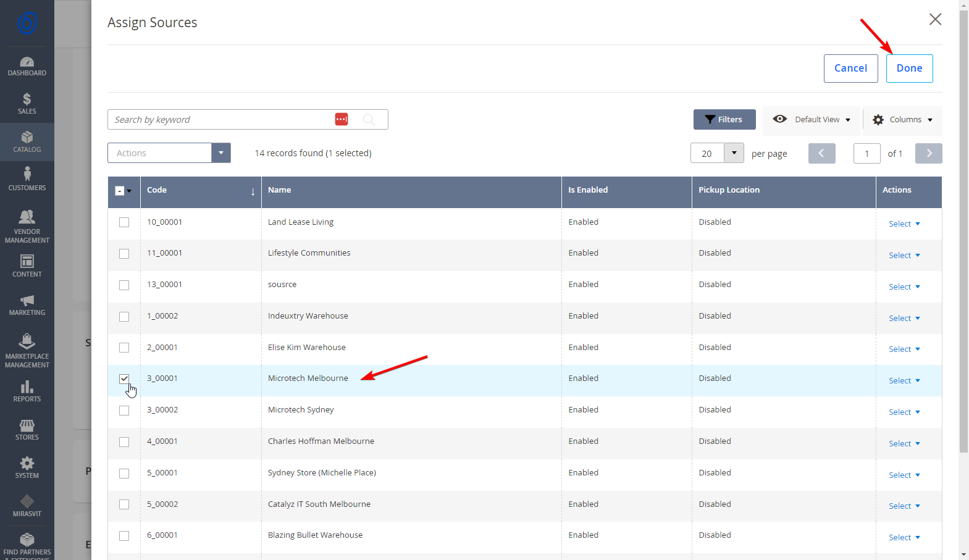Open Marketplace Management sidebar icon
Image resolution: width=969 pixels, height=560 pixels.
tap(27, 351)
